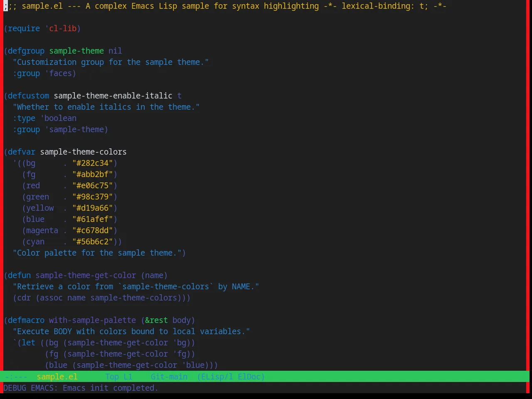Click the echo area message 'Emacs init completed.'
This screenshot has height=399, width=532.
[111, 388]
